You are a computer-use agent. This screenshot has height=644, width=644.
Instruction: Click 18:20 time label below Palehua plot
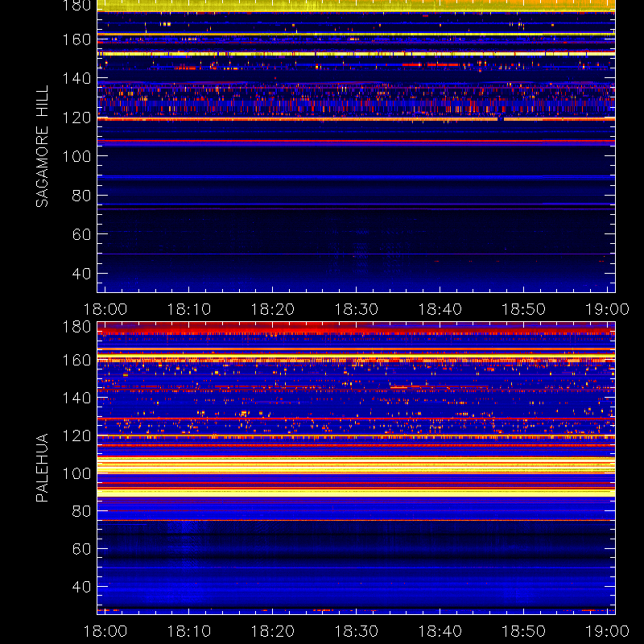point(273,631)
